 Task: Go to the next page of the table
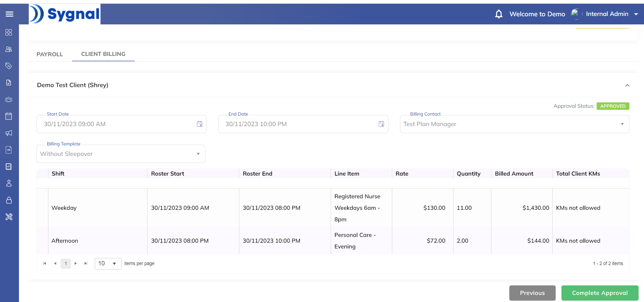click(x=76, y=263)
